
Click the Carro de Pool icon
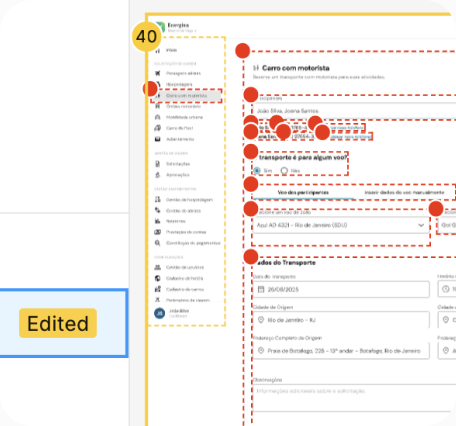tap(158, 128)
